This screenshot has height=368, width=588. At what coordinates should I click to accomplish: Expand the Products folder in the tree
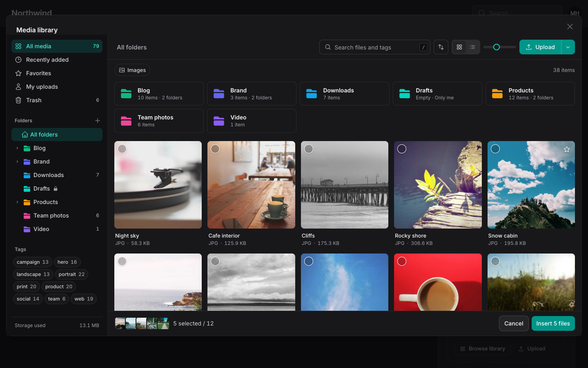click(17, 202)
